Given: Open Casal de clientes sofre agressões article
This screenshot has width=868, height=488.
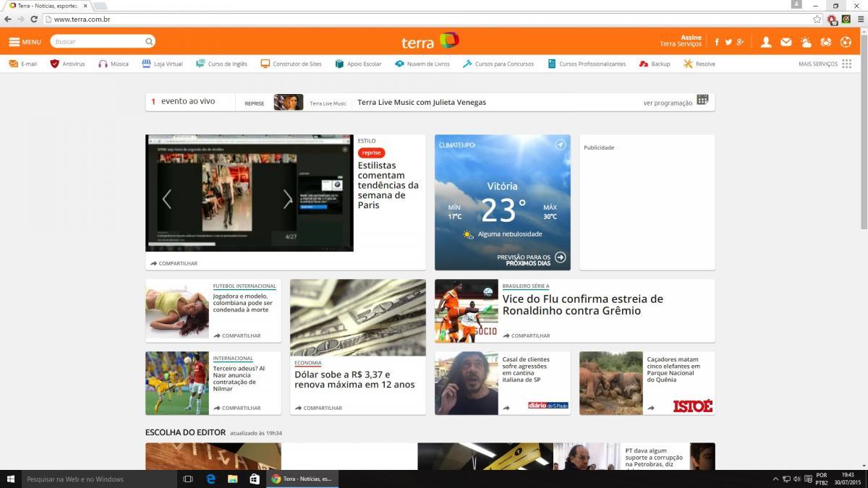Looking at the screenshot, I should pyautogui.click(x=526, y=369).
